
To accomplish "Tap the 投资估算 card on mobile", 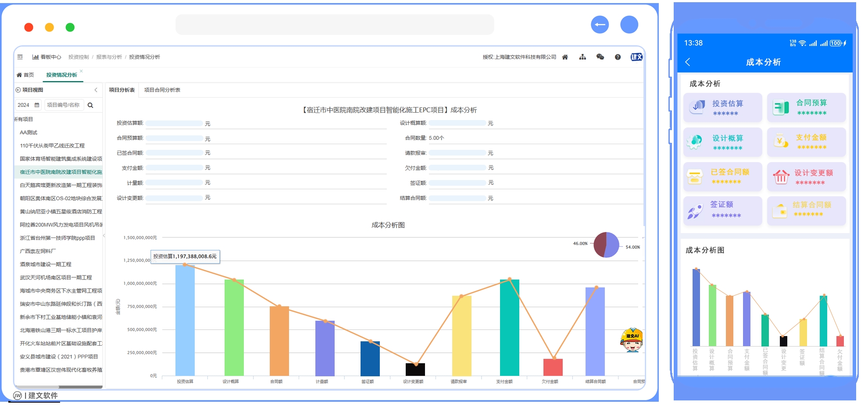I will pos(722,108).
